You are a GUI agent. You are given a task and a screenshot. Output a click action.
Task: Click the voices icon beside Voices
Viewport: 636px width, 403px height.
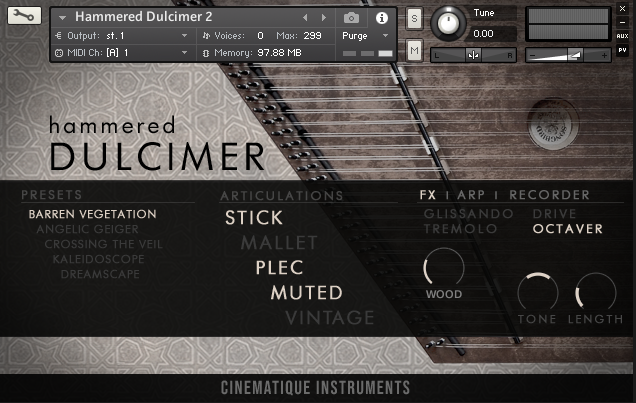[x=206, y=36]
